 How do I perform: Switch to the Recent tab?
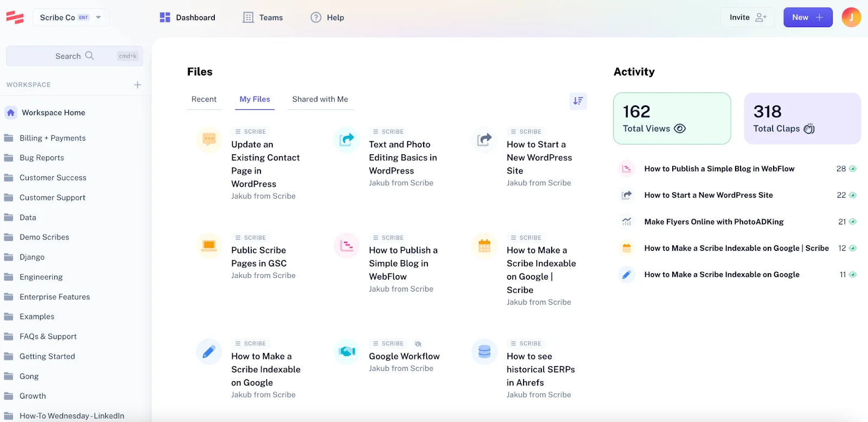[204, 99]
